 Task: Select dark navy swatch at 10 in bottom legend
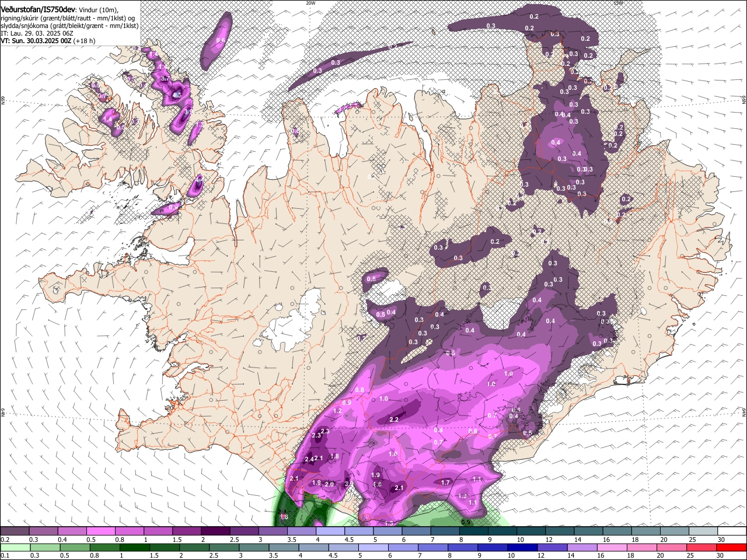click(521, 547)
